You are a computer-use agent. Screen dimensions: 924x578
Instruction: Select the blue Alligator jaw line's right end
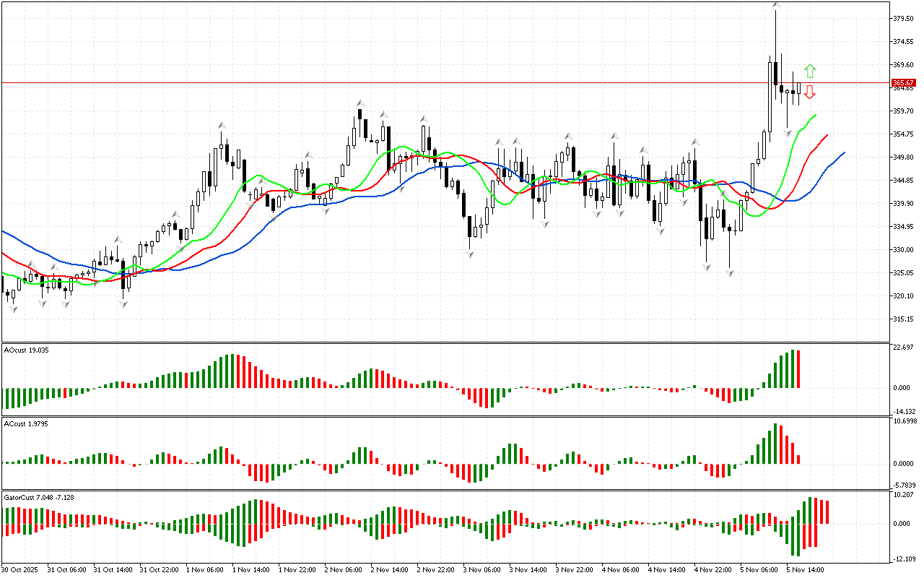click(x=844, y=152)
